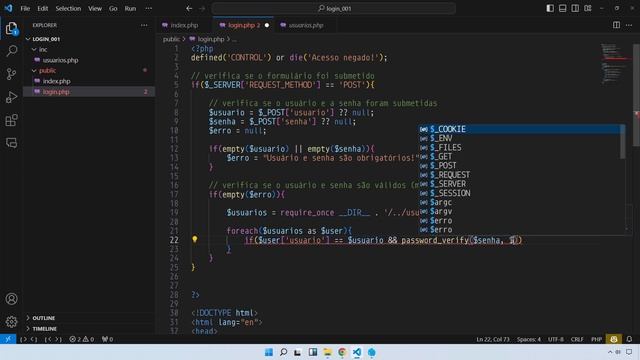Toggle the bottom panel
Screen dimensions: 640x360
pos(562,8)
